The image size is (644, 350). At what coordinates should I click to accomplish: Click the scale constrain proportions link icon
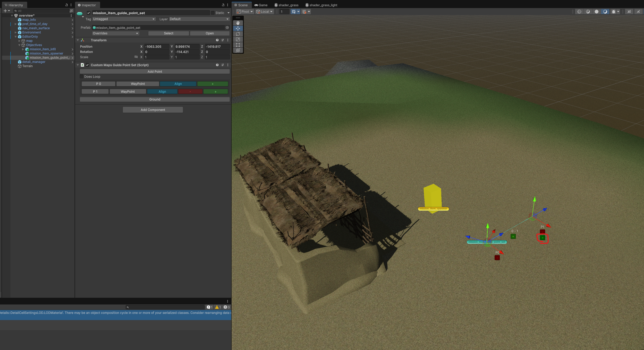(136, 57)
